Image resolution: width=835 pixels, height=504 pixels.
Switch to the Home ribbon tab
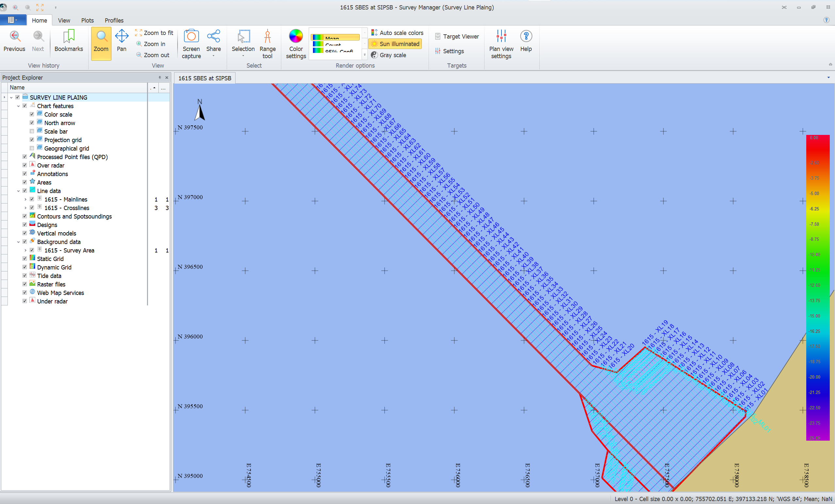39,20
